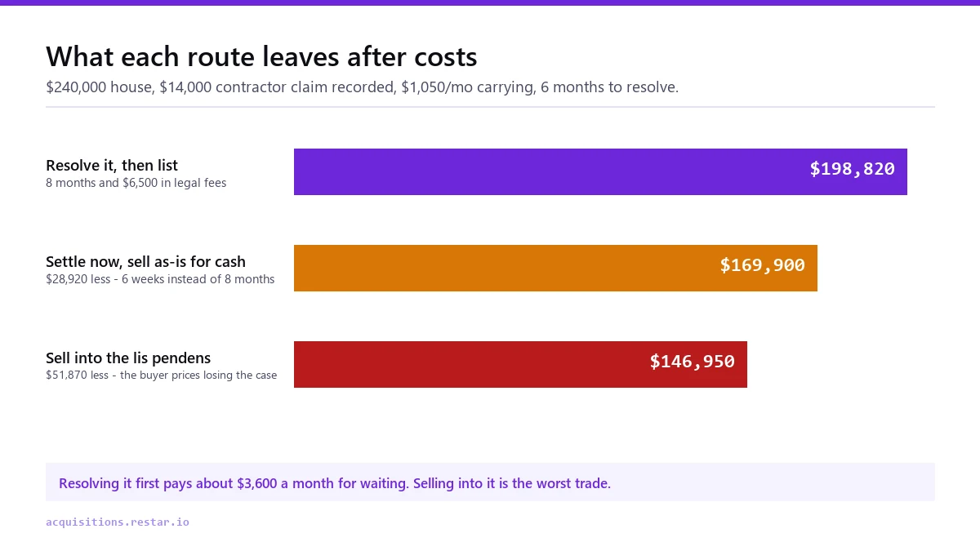Select the 'Settle now, sell as-is for cash' label
The image size is (980, 551).
point(145,262)
